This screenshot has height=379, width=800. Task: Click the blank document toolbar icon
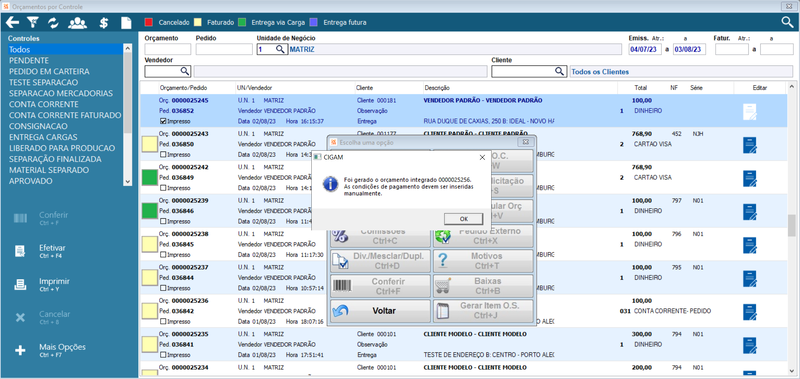point(126,22)
